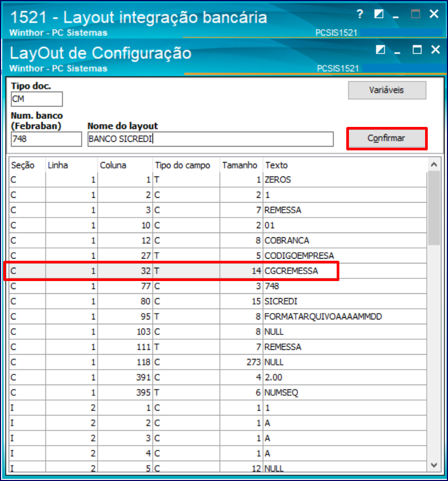Viewport: 448px width, 481px height.
Task: Click the Nome do layout field BANCO SICREDI
Action: tap(210, 139)
